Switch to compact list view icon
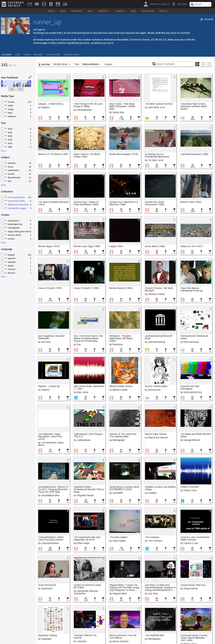 point(209,64)
